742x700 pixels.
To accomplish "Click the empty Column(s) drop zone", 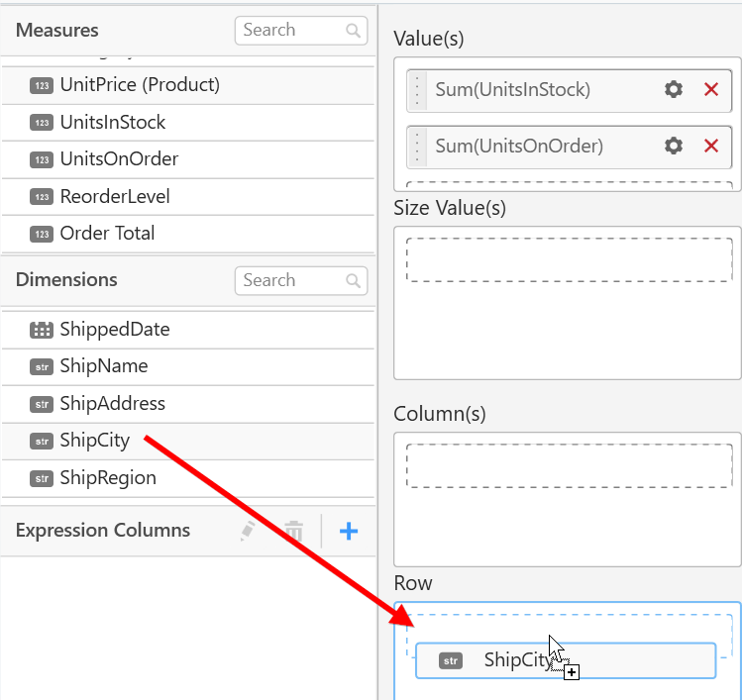I will point(569,465).
